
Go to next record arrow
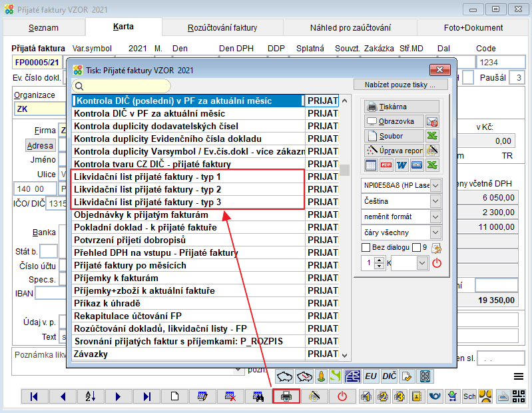click(x=119, y=396)
